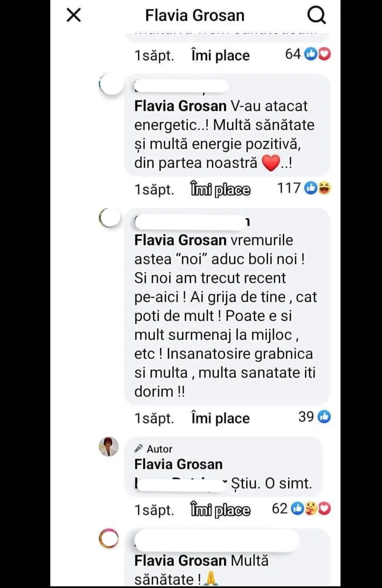This screenshot has height=588, width=382.
Task: Click reaction icons next to 117 count
Action: [317, 188]
